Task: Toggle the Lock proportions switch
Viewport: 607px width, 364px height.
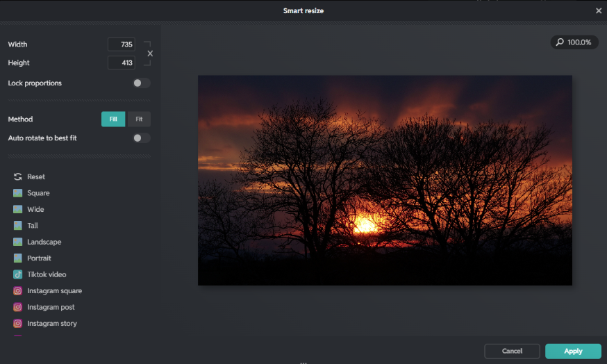Action: pos(141,83)
